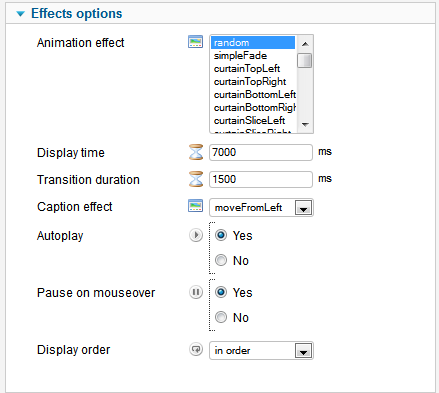Set Autoplay to Yes
This screenshot has height=393, width=439.
(221, 235)
